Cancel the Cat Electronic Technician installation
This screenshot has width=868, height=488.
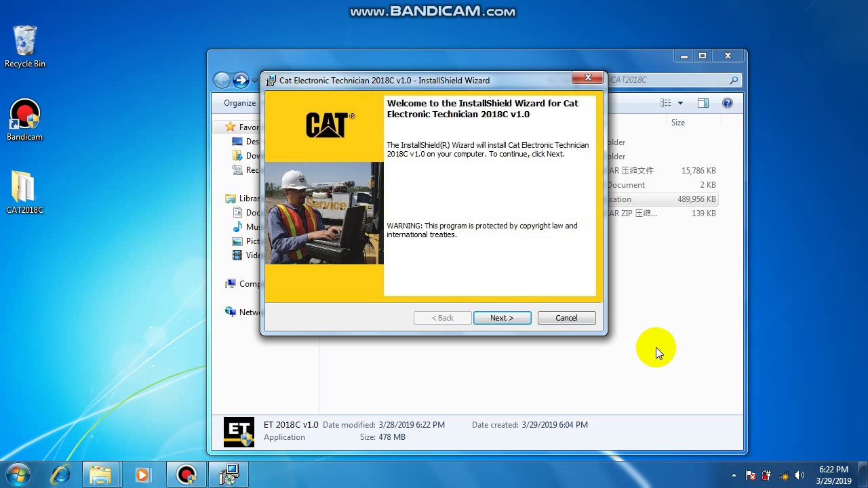(x=566, y=318)
